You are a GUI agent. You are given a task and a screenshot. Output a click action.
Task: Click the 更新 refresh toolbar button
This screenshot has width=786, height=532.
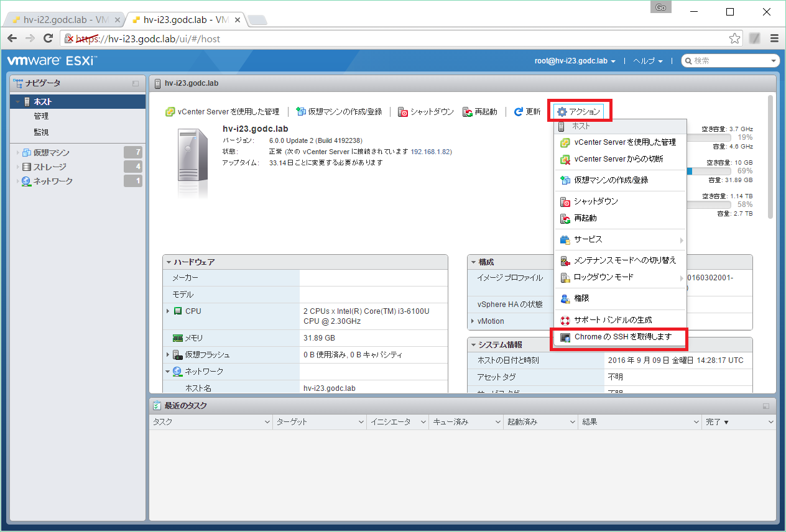point(527,112)
